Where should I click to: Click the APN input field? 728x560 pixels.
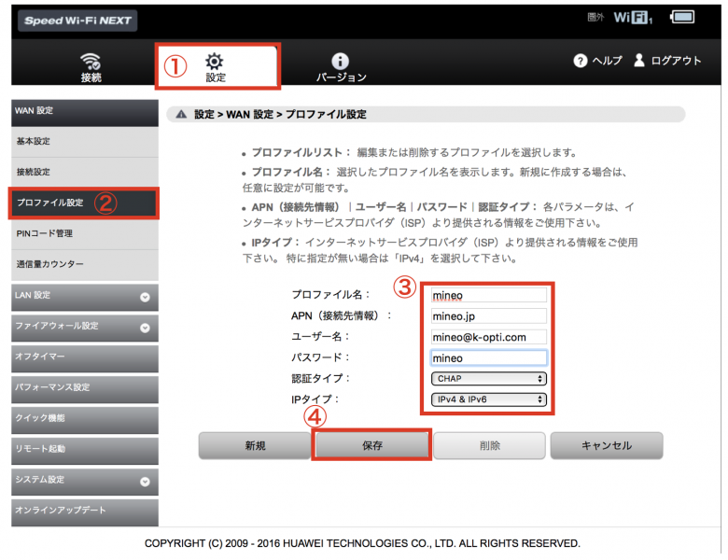[488, 315]
